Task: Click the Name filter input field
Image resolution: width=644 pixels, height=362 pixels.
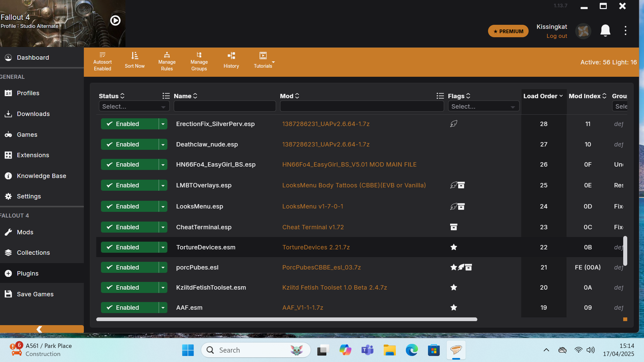Action: 225,106
